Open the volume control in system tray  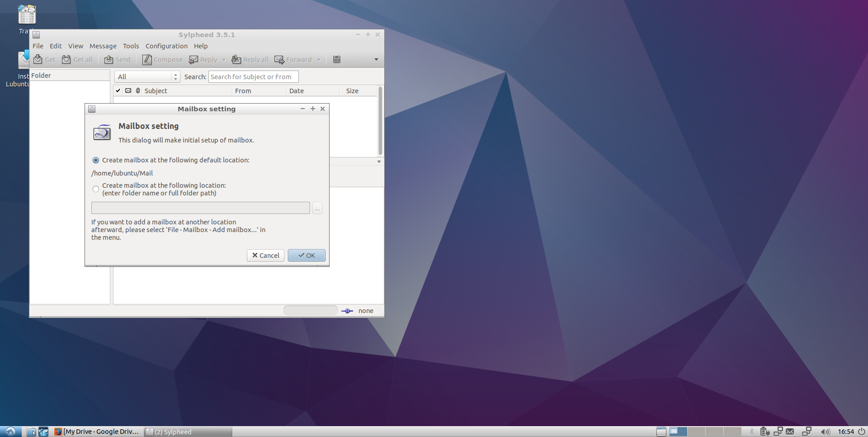point(825,432)
